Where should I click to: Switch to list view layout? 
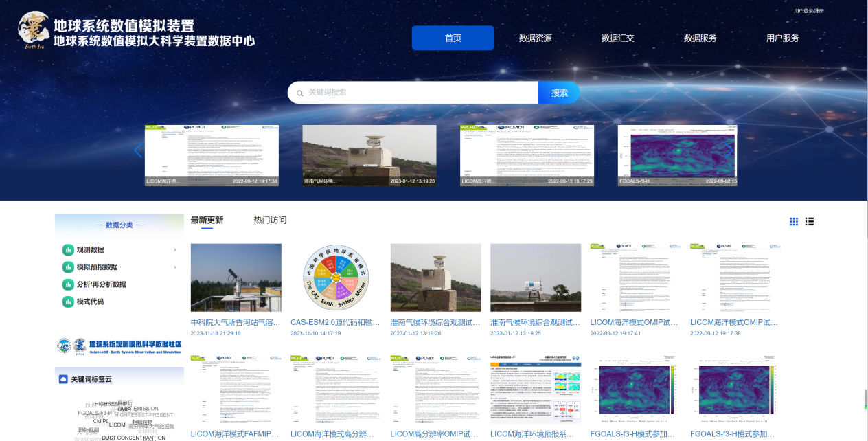coord(810,221)
